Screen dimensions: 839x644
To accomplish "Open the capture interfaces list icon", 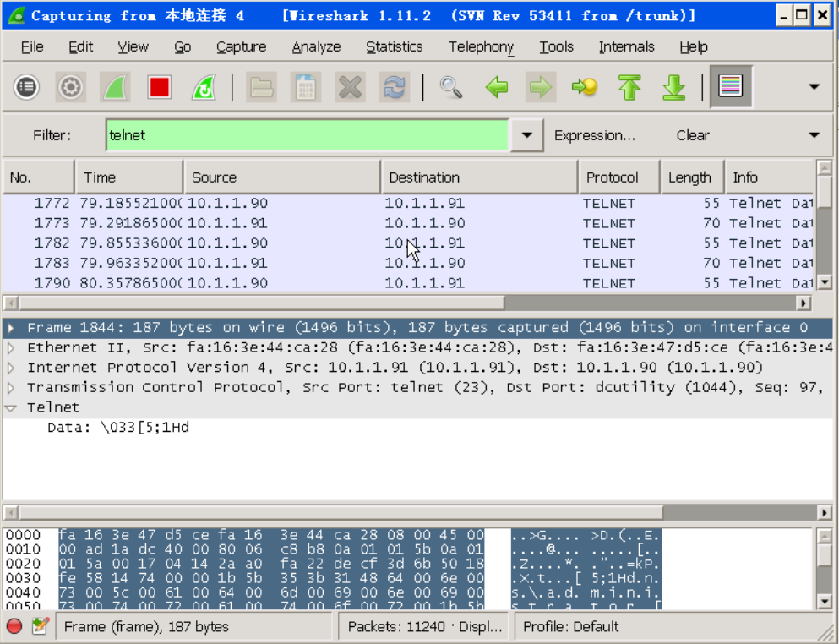I will [x=27, y=87].
